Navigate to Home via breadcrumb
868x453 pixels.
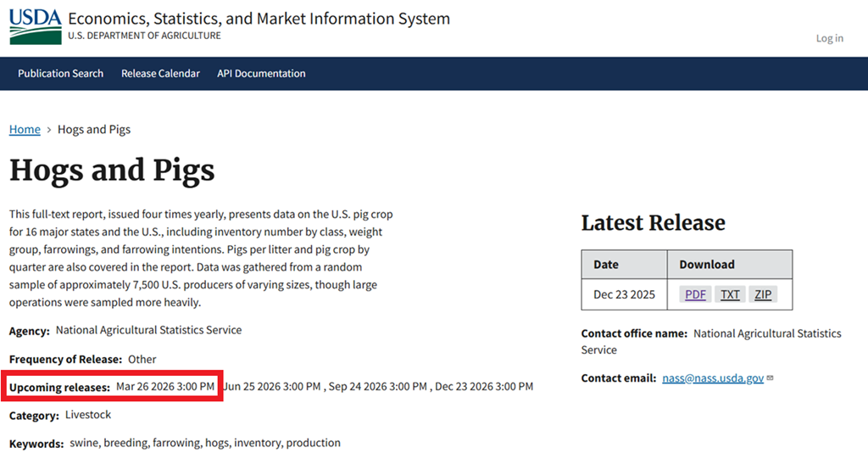tap(25, 130)
